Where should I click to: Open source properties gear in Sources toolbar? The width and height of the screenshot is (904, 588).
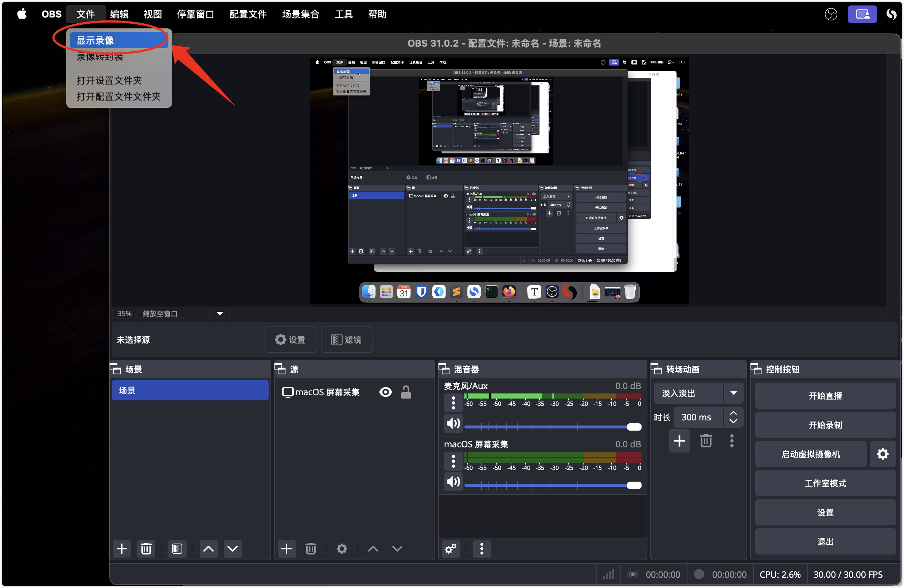(342, 549)
